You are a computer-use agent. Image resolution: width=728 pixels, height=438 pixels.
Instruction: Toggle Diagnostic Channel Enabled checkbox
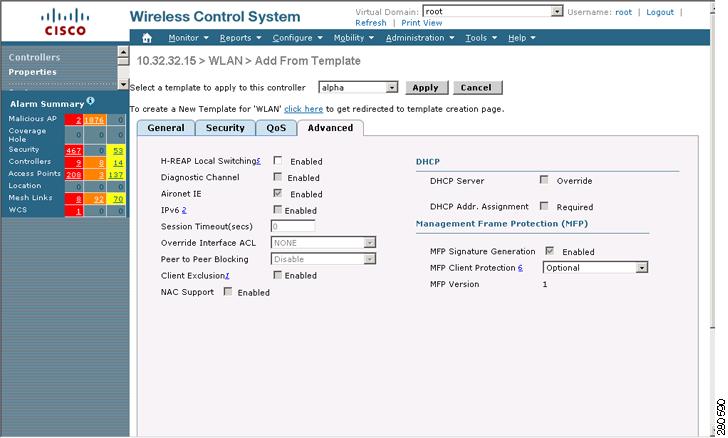278,177
